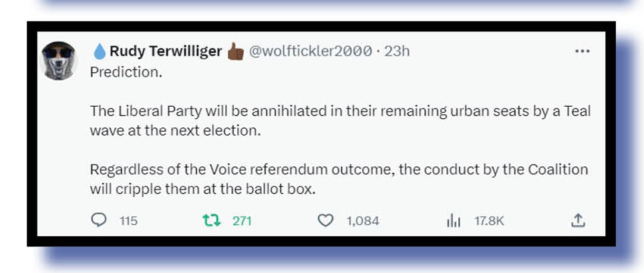Click the 271 retweets count
644x273 pixels.
pyautogui.click(x=242, y=221)
